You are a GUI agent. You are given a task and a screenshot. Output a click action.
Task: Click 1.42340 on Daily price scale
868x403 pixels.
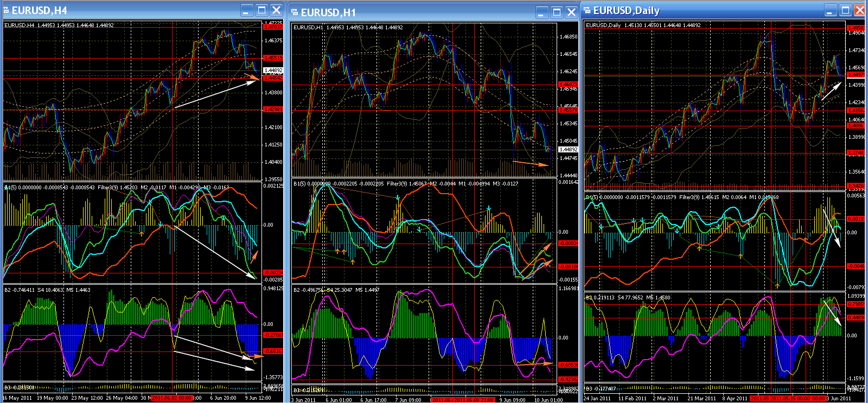(x=857, y=102)
